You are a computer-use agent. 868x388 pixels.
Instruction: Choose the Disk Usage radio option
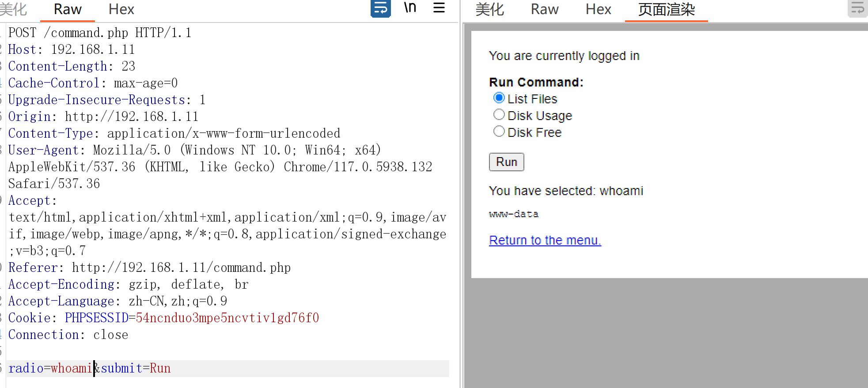pyautogui.click(x=499, y=115)
